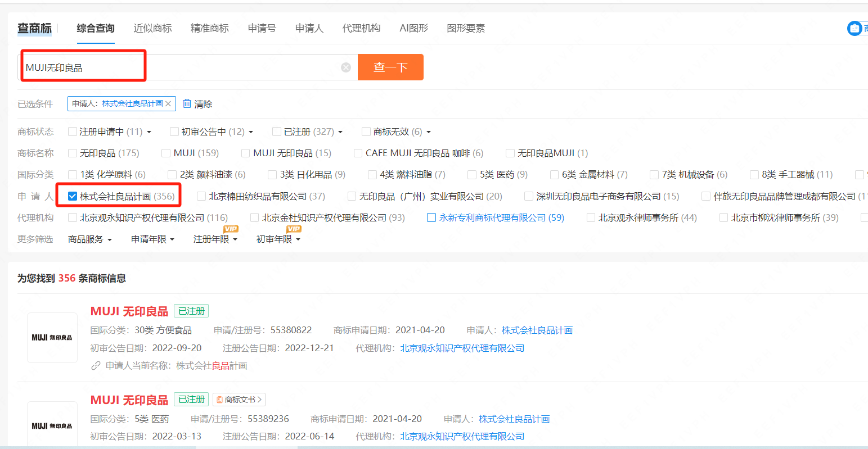Check 北京市柳沈律师事务所 (39) agency
This screenshot has width=868, height=449.
pos(723,217)
